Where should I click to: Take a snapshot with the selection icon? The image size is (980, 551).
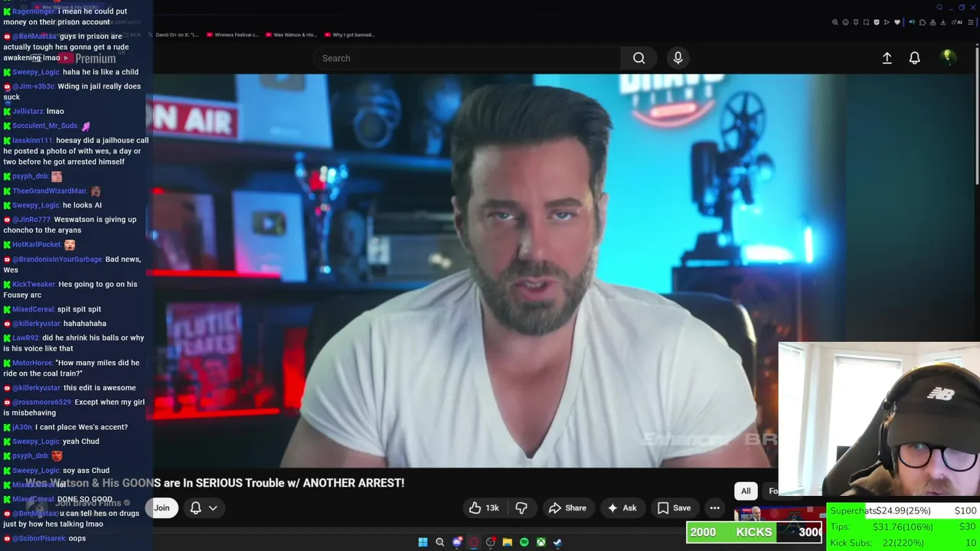coord(866,22)
